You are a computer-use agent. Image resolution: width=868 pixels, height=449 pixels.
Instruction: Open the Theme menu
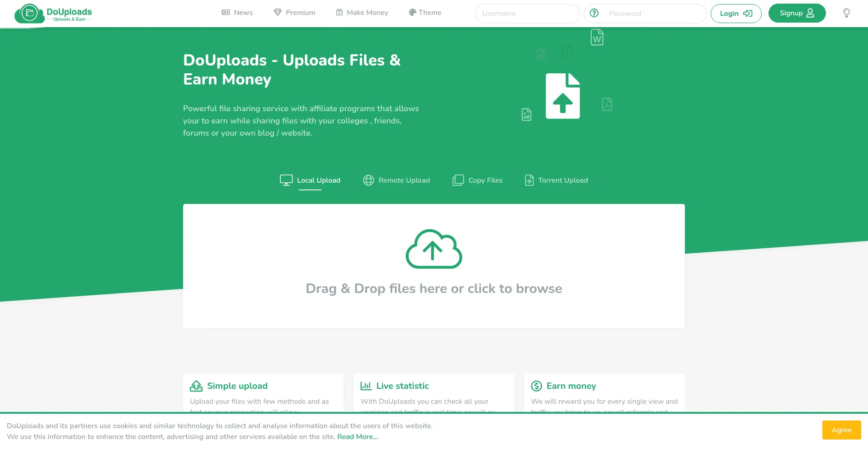(x=425, y=13)
